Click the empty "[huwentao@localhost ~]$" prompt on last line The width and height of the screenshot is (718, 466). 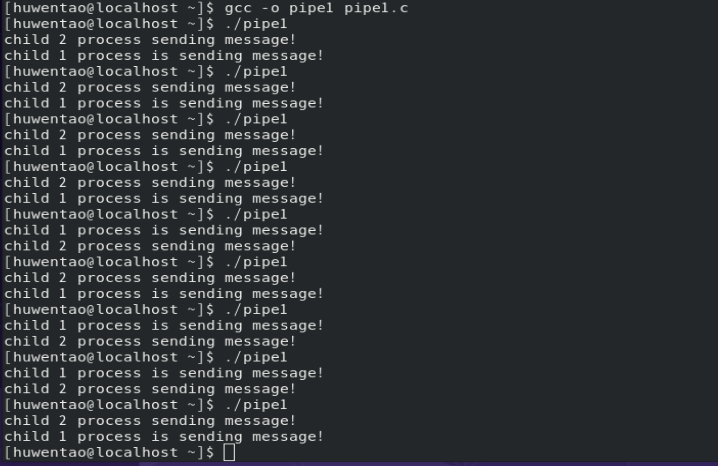(109, 453)
